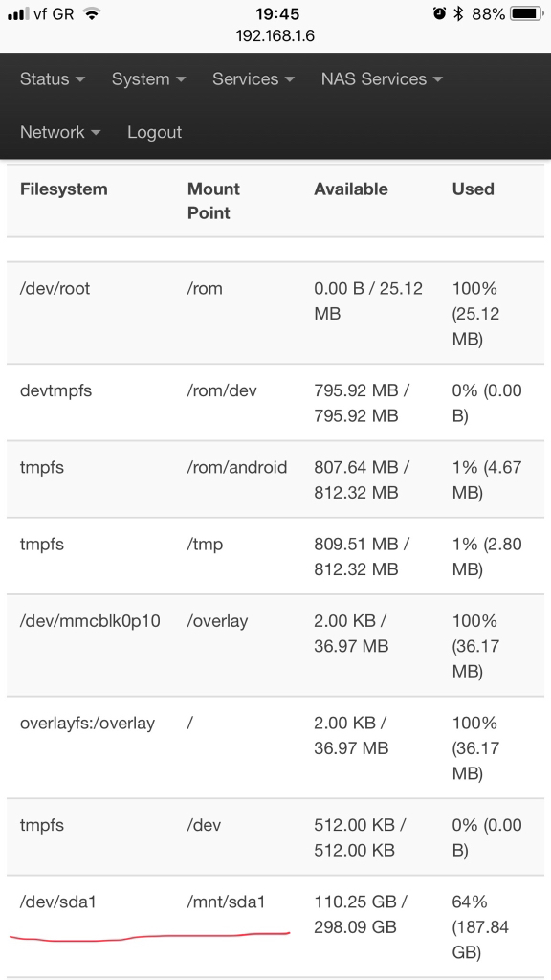This screenshot has height=980, width=551.
Task: Expand the NAS Services menu
Action: 382,79
